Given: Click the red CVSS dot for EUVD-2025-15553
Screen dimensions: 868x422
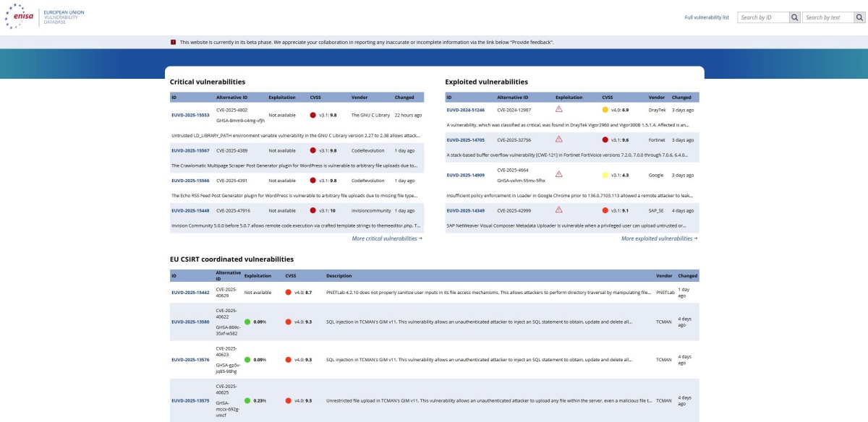Looking at the screenshot, I should 313,115.
